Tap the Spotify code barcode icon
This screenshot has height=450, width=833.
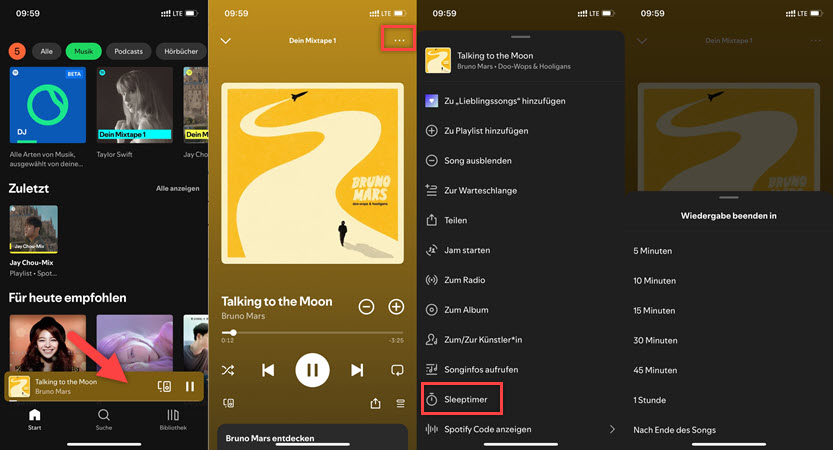click(431, 429)
